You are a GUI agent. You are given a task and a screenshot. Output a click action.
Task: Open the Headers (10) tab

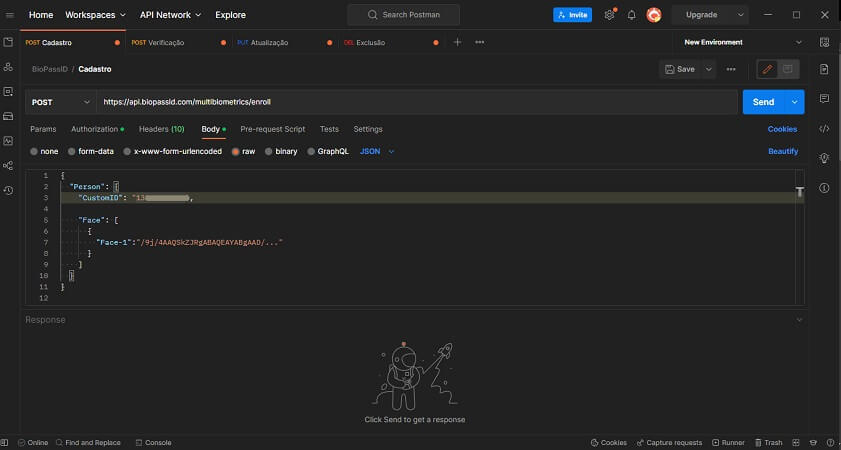click(x=161, y=129)
